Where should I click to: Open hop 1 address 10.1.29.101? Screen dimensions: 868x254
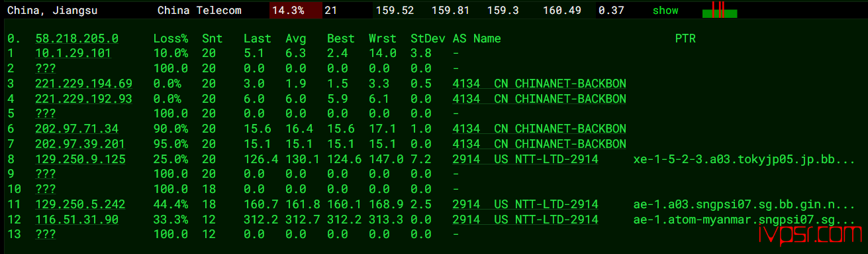[x=73, y=54]
